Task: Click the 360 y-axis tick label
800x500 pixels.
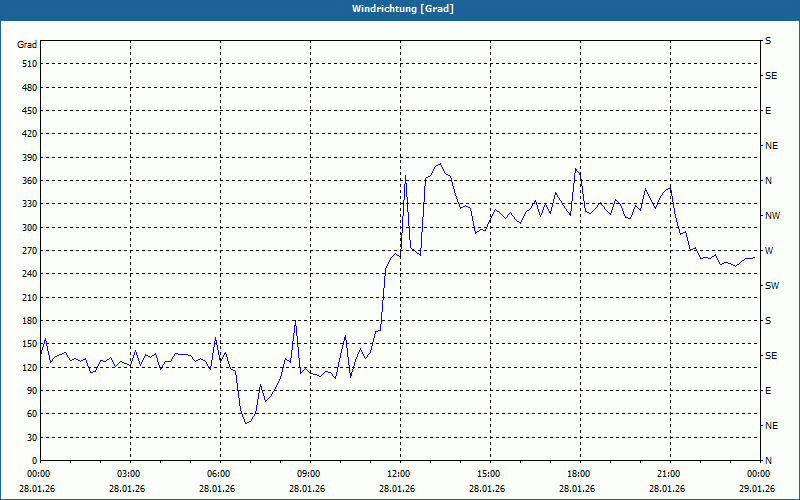Action: (x=30, y=181)
